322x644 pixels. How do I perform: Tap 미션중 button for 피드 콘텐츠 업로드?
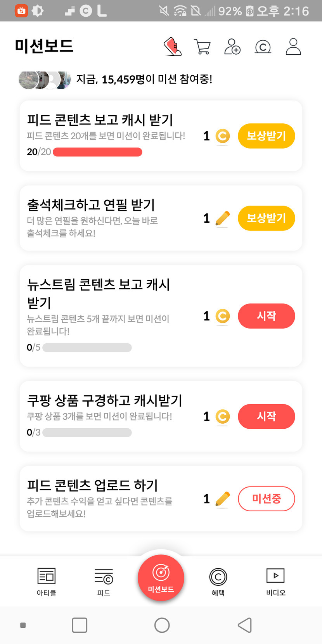pos(266,499)
